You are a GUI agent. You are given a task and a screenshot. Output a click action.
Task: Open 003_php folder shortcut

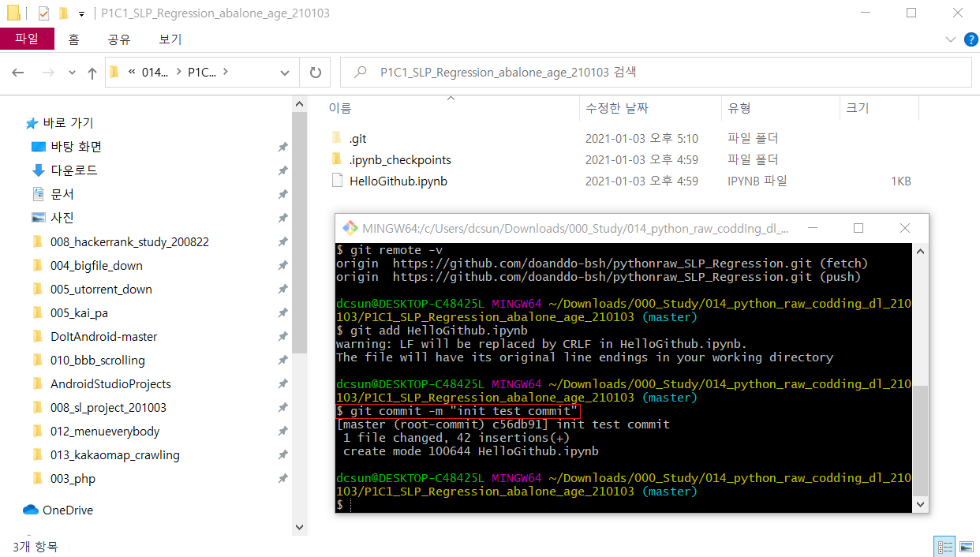(x=73, y=478)
